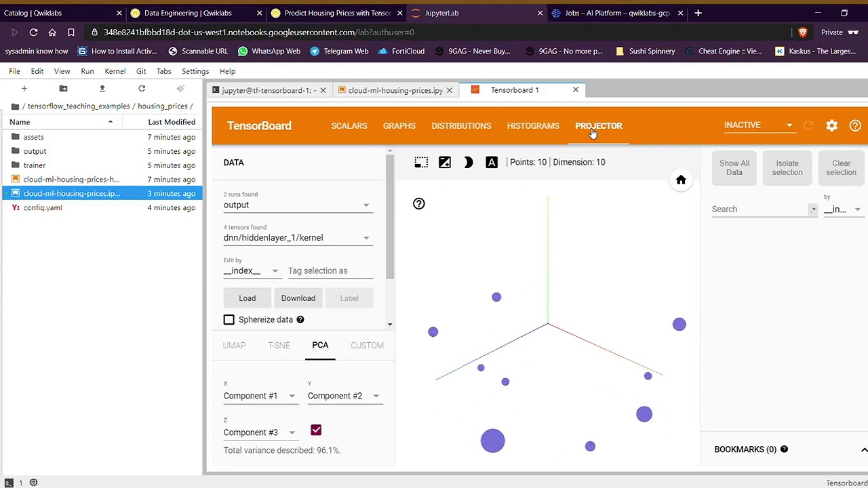Reset zoom with the home icon
868x488 pixels.
681,180
